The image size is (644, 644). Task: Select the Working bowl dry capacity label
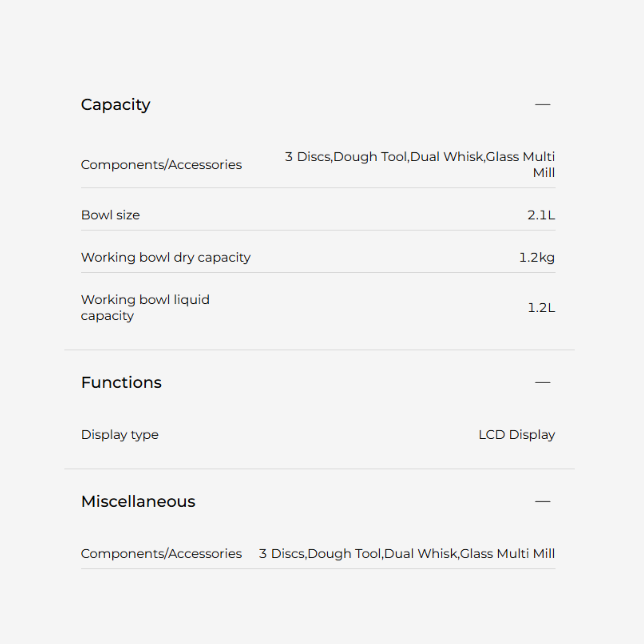[x=166, y=257]
